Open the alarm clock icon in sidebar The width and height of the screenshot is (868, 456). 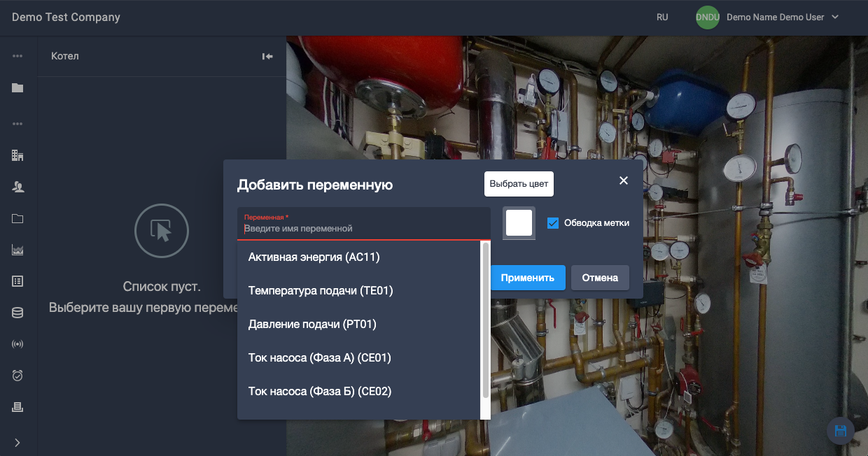17,376
